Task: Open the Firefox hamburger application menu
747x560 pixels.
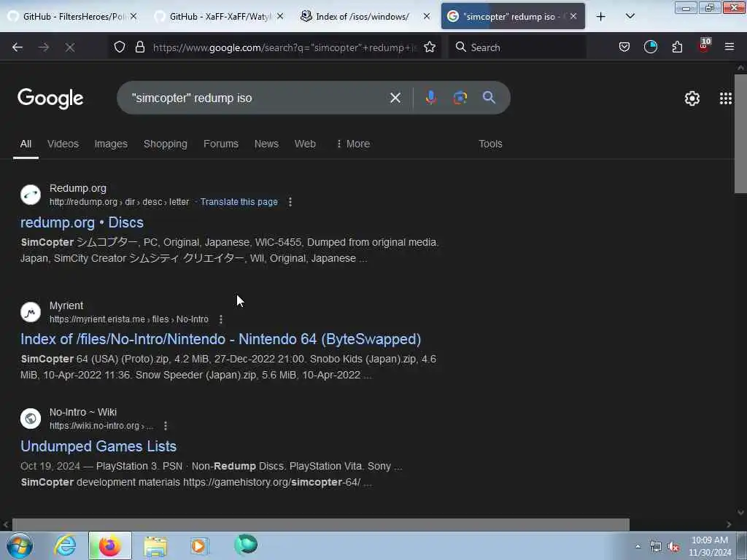Action: tap(729, 47)
